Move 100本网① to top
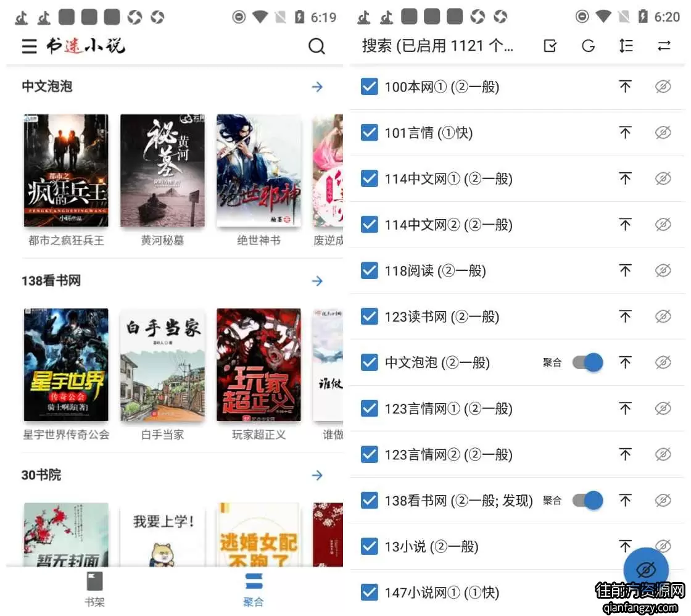The height and width of the screenshot is (616, 691). 625,86
